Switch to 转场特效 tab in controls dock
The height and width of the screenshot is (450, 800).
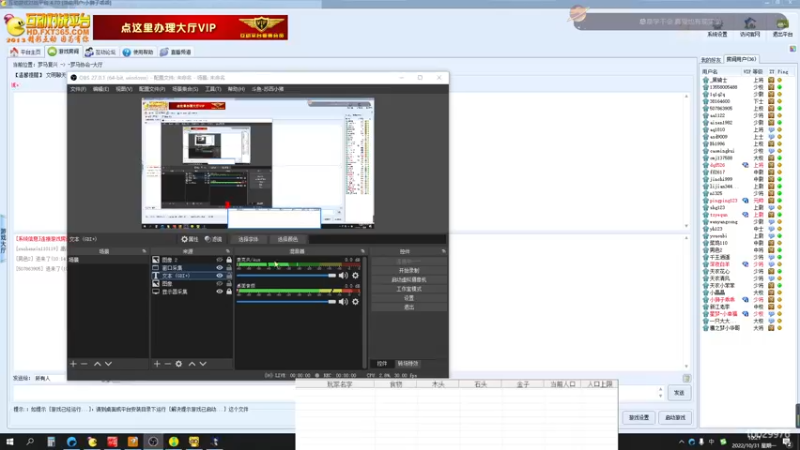click(408, 363)
